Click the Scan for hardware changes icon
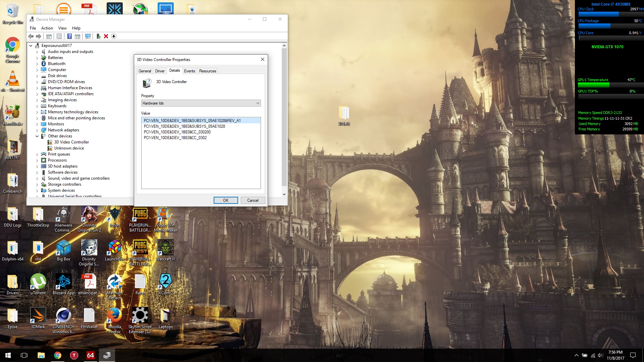The width and height of the screenshot is (644, 362). (x=88, y=36)
